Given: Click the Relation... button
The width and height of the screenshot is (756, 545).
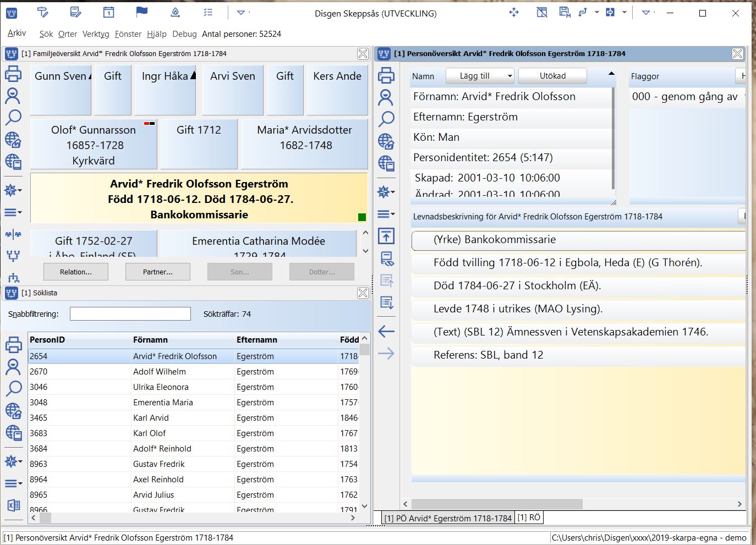Looking at the screenshot, I should tap(76, 272).
